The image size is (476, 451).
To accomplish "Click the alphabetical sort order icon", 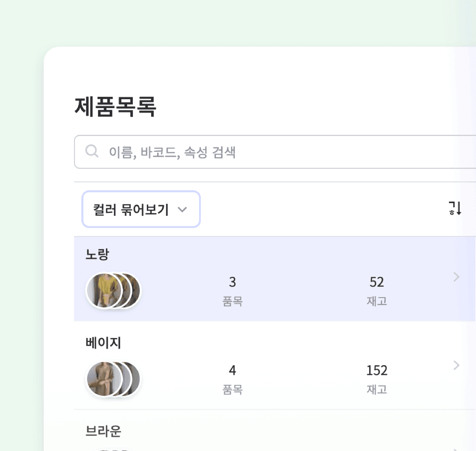I will pyautogui.click(x=455, y=208).
